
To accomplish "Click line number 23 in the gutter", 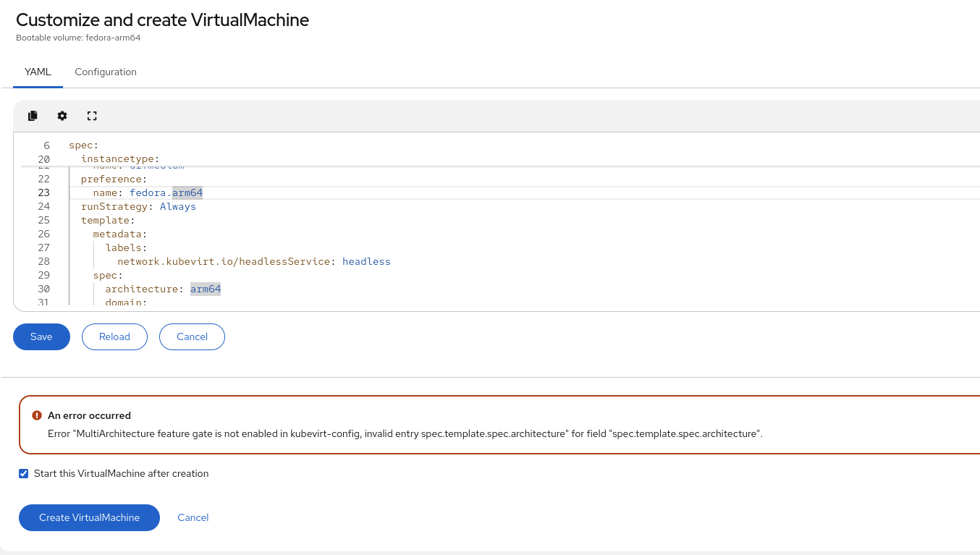I will coord(43,192).
